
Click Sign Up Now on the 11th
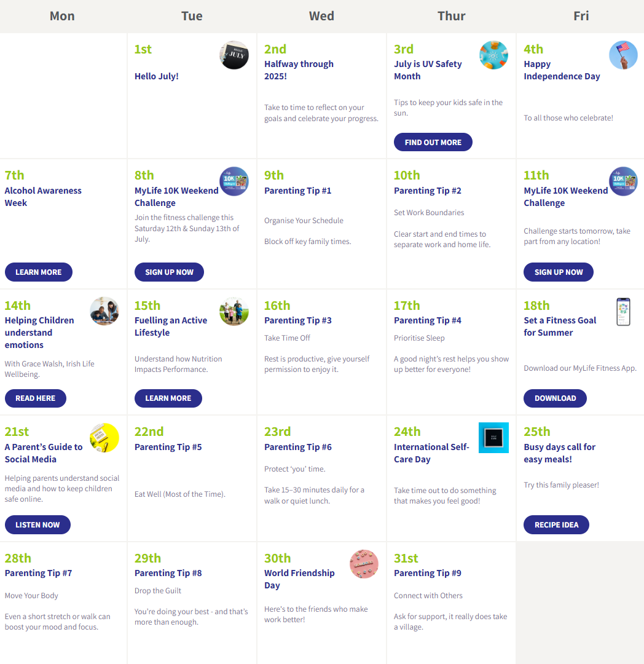[x=559, y=272]
